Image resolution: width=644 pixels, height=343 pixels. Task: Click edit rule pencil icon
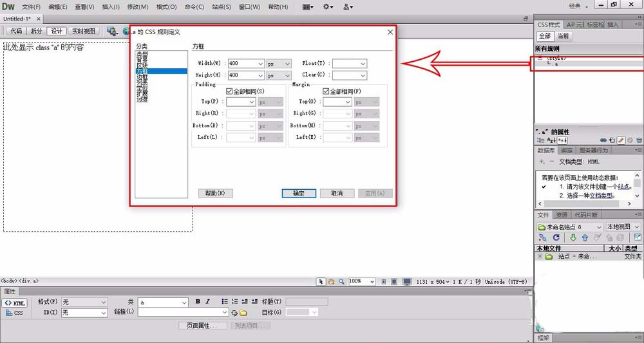click(x=621, y=140)
